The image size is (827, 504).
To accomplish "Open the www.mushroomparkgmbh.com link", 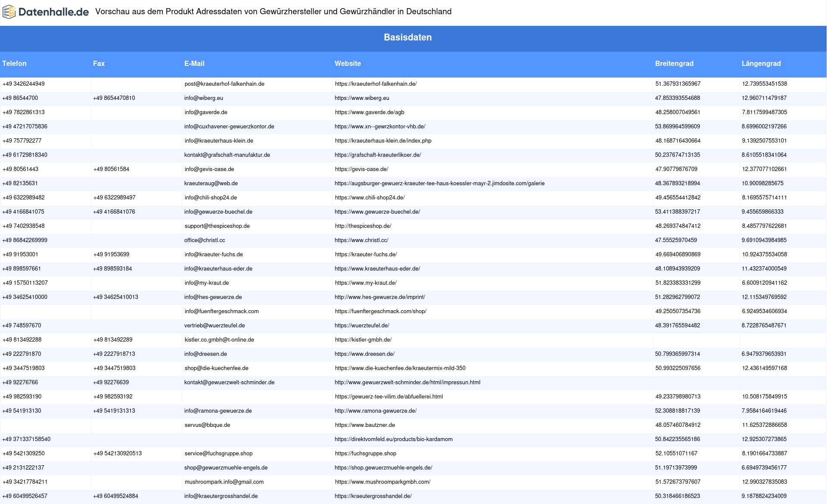I will (382, 482).
